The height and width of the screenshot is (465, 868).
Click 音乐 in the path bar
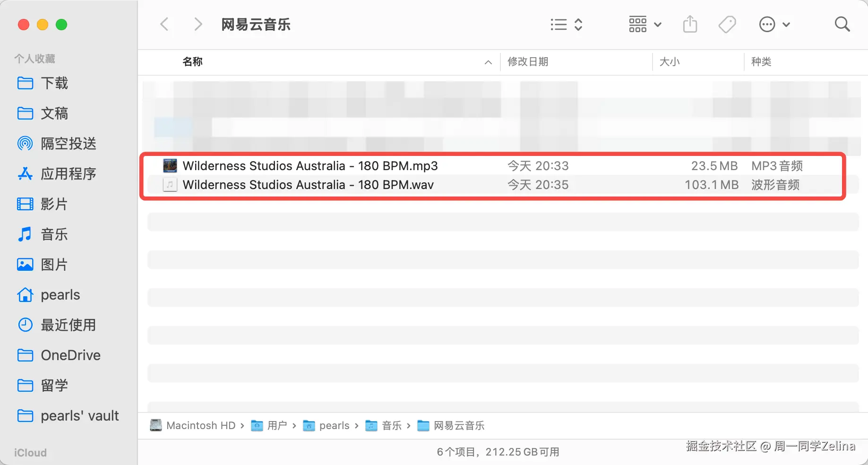(392, 426)
